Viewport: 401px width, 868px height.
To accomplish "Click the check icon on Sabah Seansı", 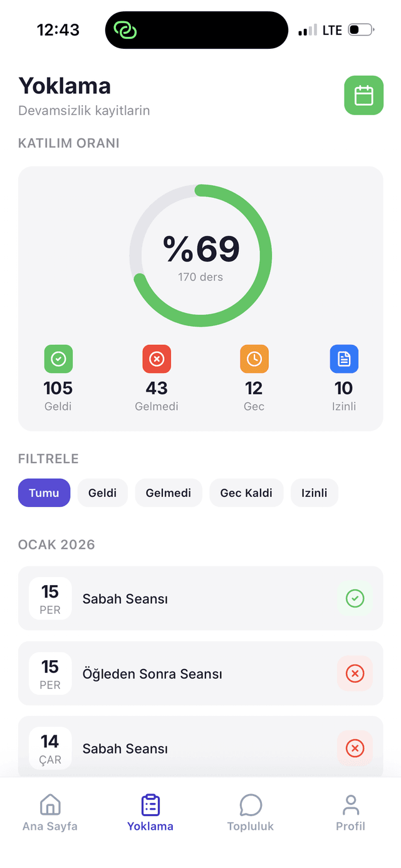I will 355,598.
